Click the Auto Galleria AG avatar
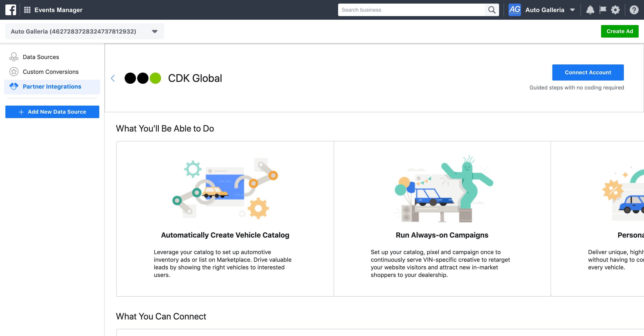Image resolution: width=644 pixels, height=336 pixels. (x=515, y=10)
